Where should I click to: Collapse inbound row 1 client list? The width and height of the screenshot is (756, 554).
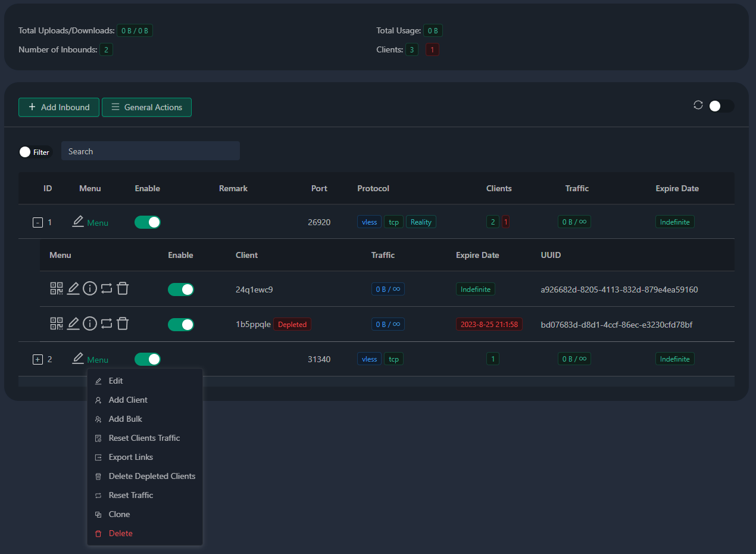click(38, 223)
